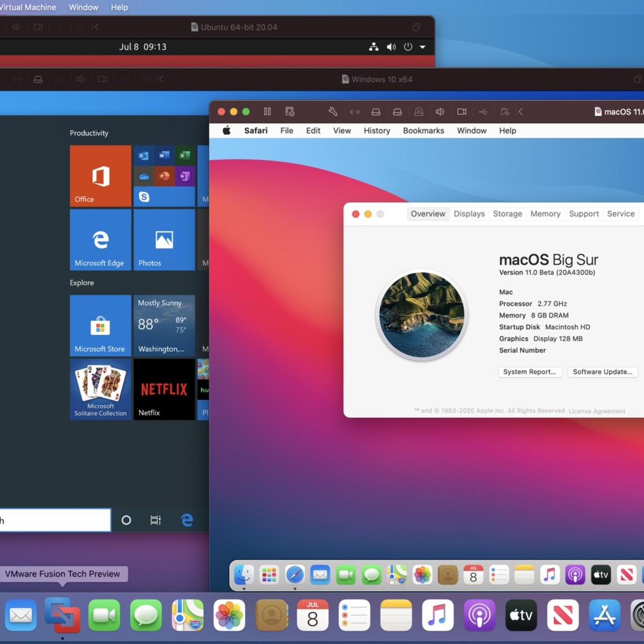
Task: Pause the macOS VM using toolbar pause icon
Action: tap(267, 112)
